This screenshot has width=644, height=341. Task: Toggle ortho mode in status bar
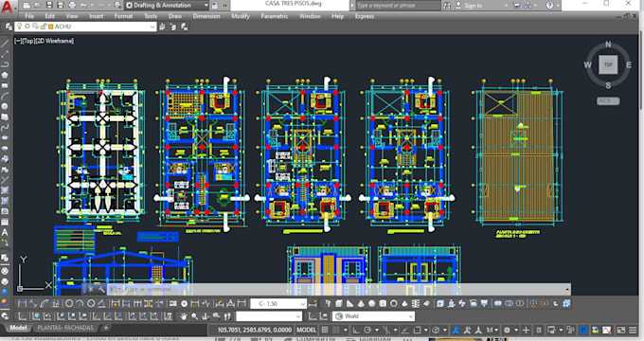coord(356,330)
